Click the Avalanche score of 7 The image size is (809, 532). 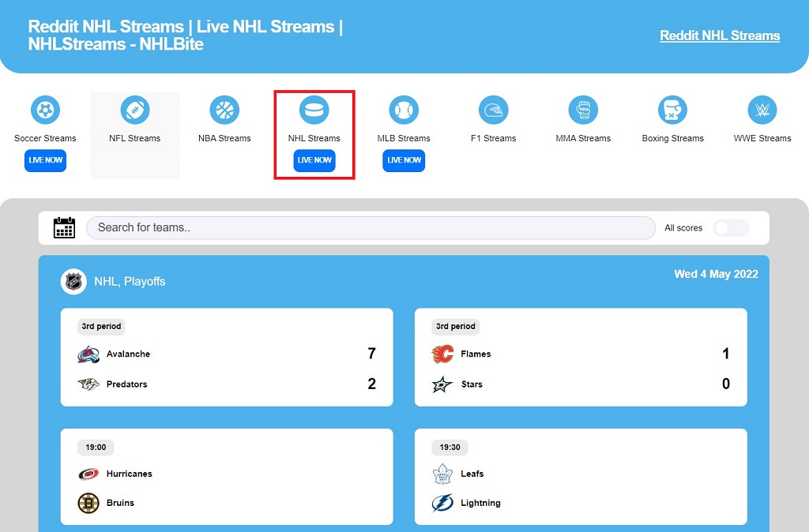coord(371,354)
